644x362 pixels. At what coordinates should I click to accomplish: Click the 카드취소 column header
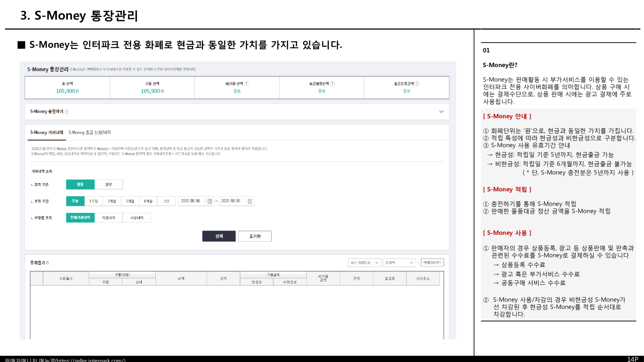click(423, 279)
